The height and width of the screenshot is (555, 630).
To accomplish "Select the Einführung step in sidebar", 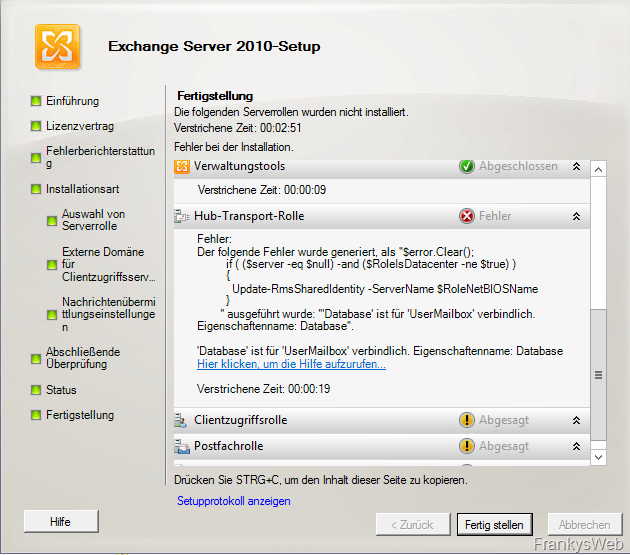I will click(x=72, y=101).
